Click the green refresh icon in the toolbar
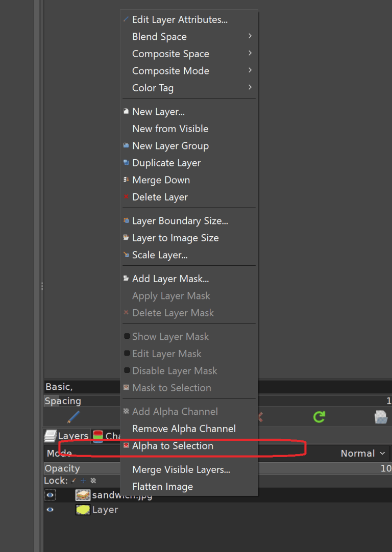 [x=318, y=417]
